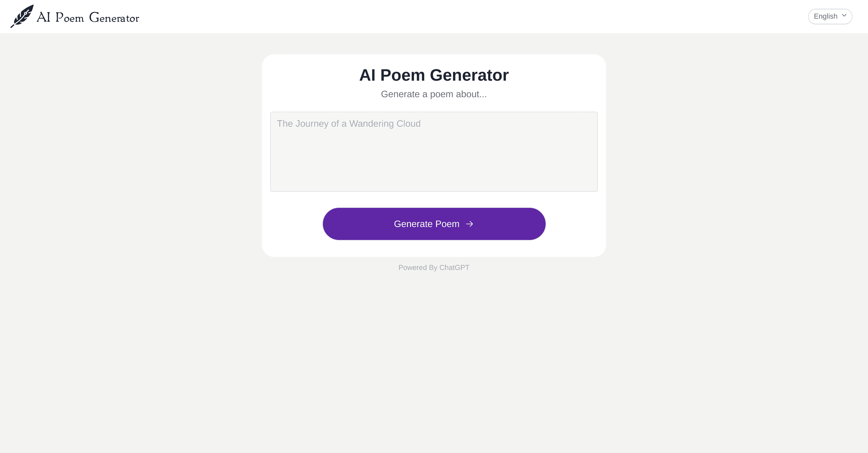This screenshot has width=868, height=453.
Task: Click the chevron in the language selector
Action: click(844, 16)
